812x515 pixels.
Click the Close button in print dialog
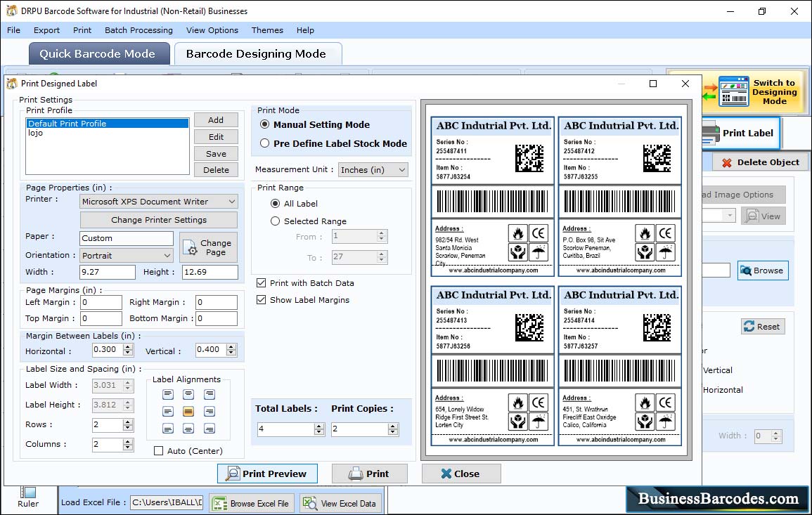tap(461, 474)
